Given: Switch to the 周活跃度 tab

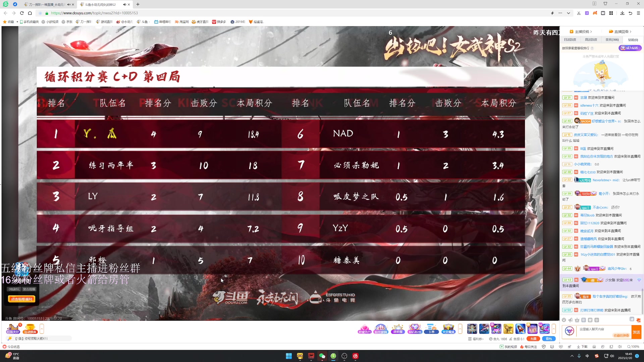Looking at the screenshot, I should [591, 40].
